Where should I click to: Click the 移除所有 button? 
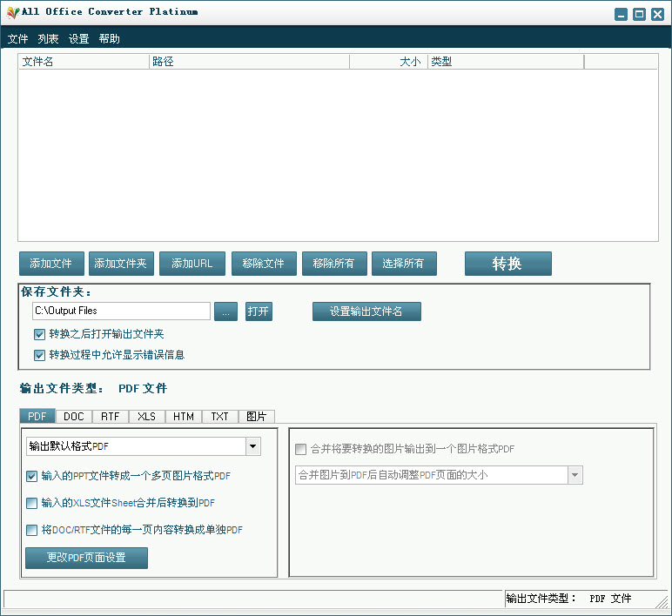[333, 264]
